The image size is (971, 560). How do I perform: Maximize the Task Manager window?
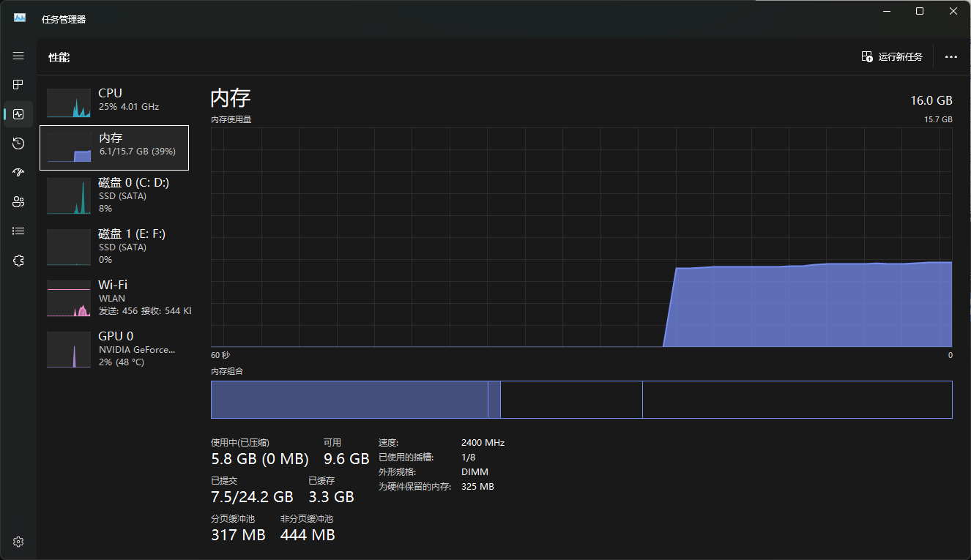[x=920, y=11]
